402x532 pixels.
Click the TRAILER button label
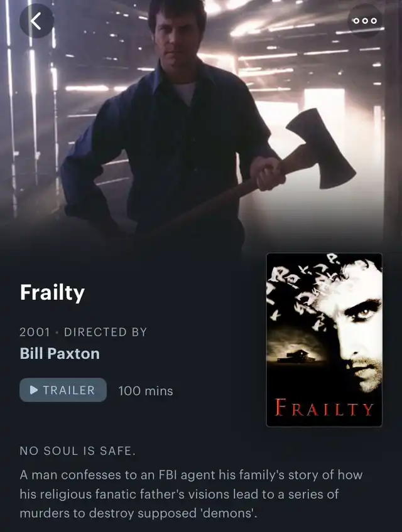(x=68, y=390)
